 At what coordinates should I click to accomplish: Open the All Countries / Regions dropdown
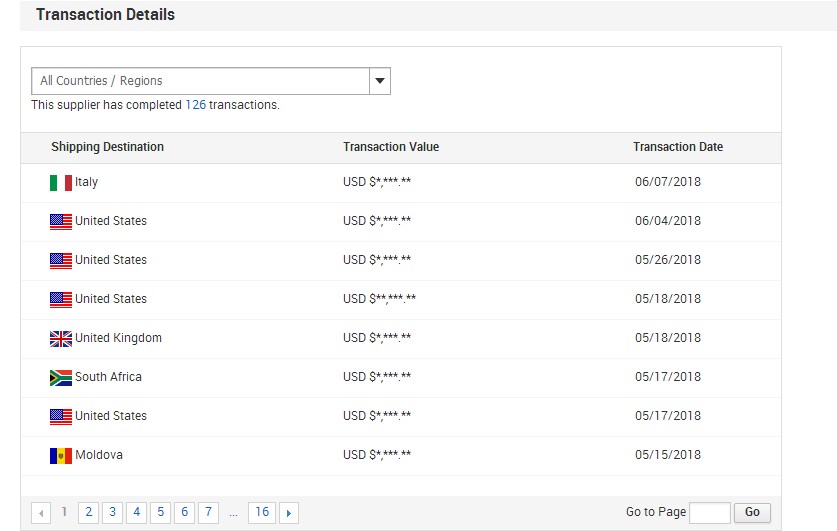click(x=200, y=81)
